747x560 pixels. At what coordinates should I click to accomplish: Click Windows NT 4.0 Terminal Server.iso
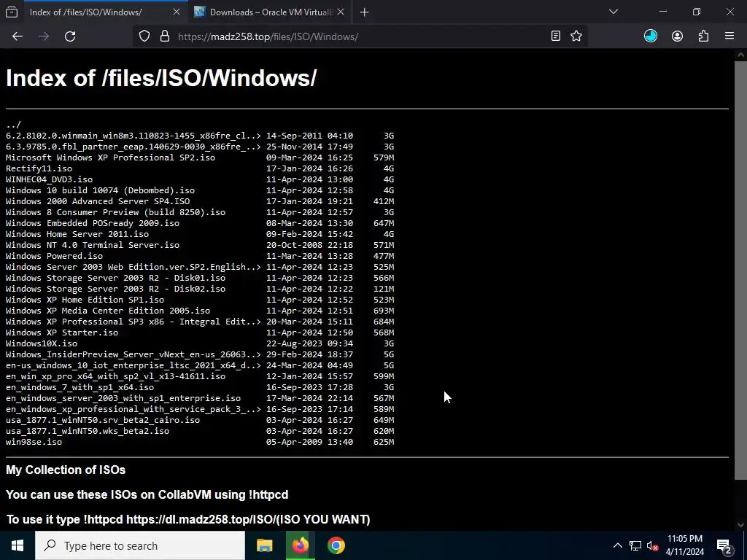pyautogui.click(x=93, y=245)
